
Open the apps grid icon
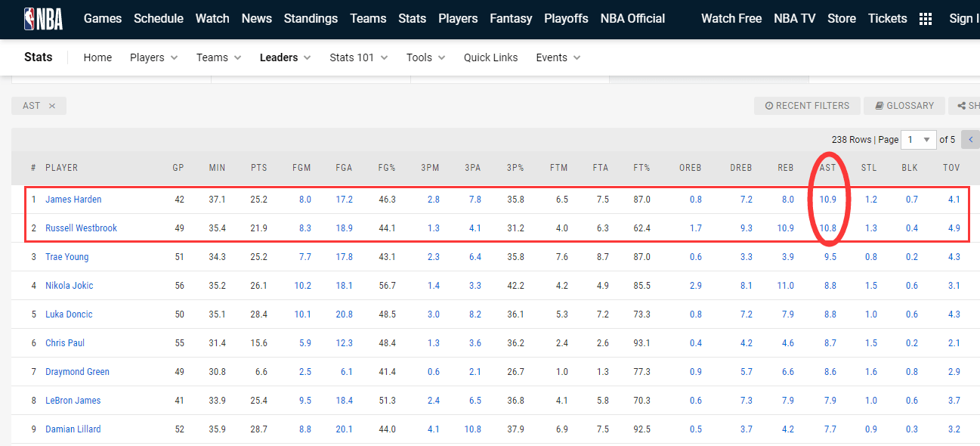[x=926, y=19]
